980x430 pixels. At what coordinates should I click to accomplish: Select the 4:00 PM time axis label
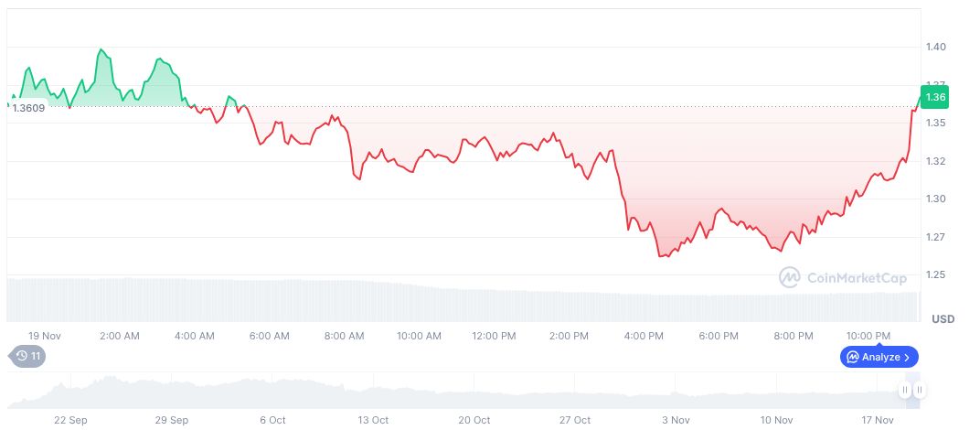644,336
